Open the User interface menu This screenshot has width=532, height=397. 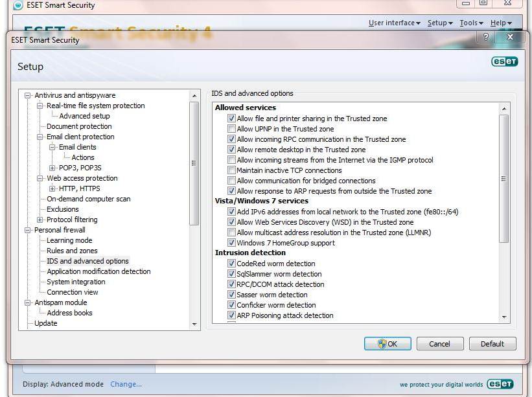tap(394, 23)
